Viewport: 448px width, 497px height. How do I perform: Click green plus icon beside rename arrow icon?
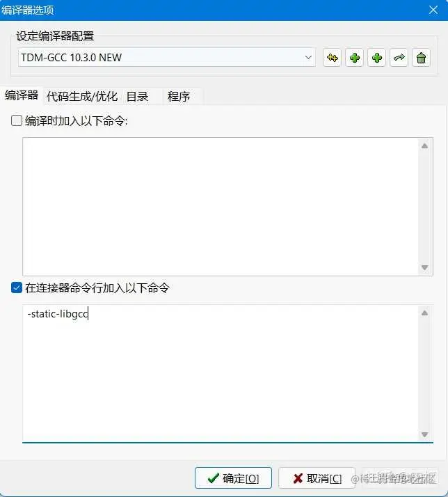pos(376,58)
